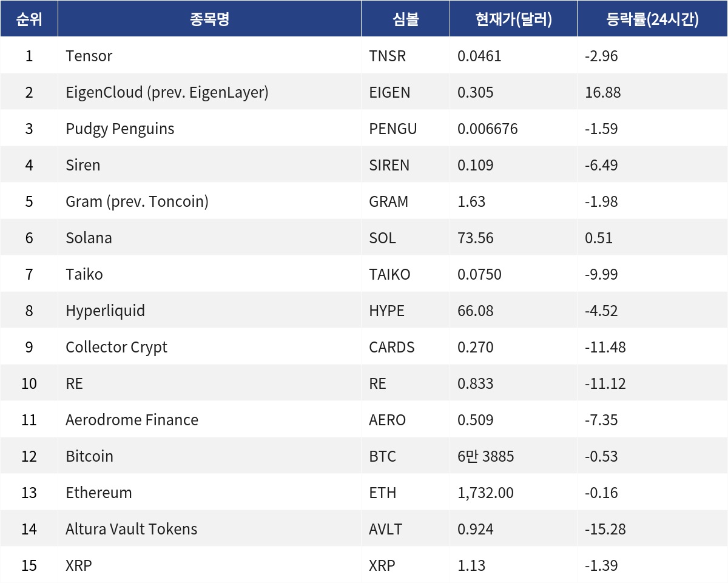
Task: Click change value 16.88
Action: [603, 92]
